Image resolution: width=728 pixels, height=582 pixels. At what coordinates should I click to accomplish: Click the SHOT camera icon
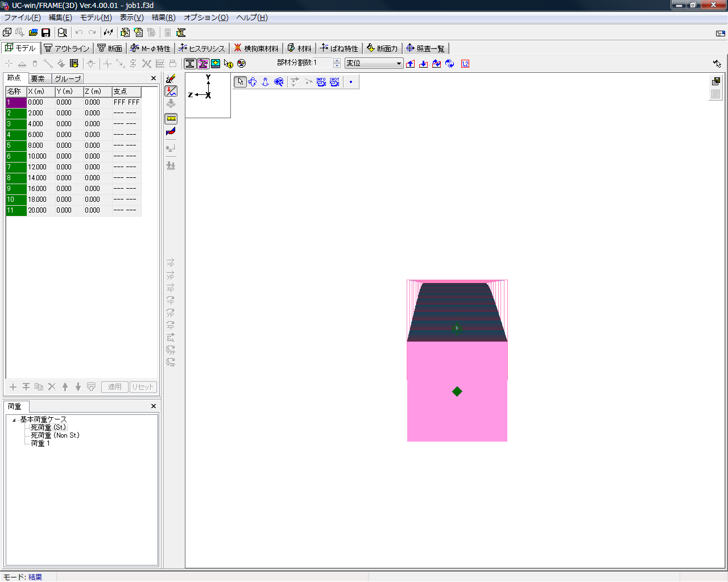click(x=334, y=82)
